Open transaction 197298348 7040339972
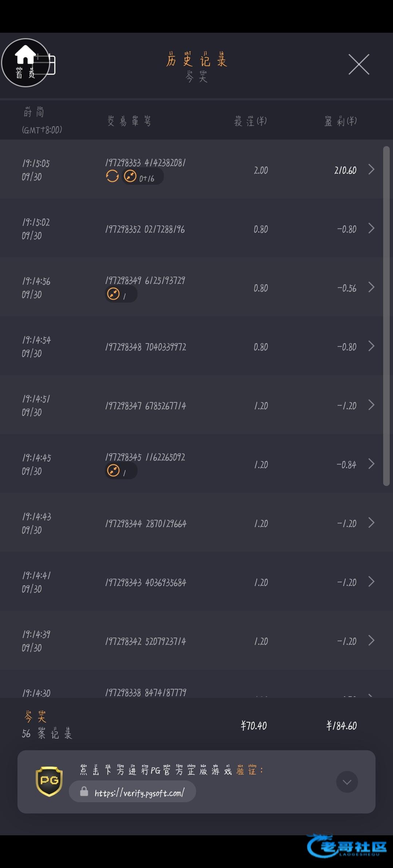The width and height of the screenshot is (393, 868). click(146, 347)
